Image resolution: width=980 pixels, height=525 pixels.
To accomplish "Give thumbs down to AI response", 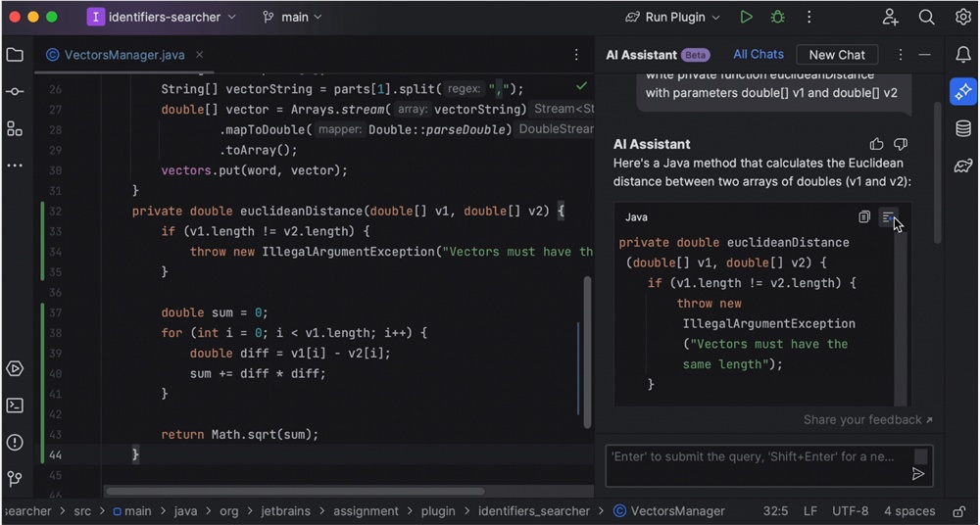I will (901, 145).
